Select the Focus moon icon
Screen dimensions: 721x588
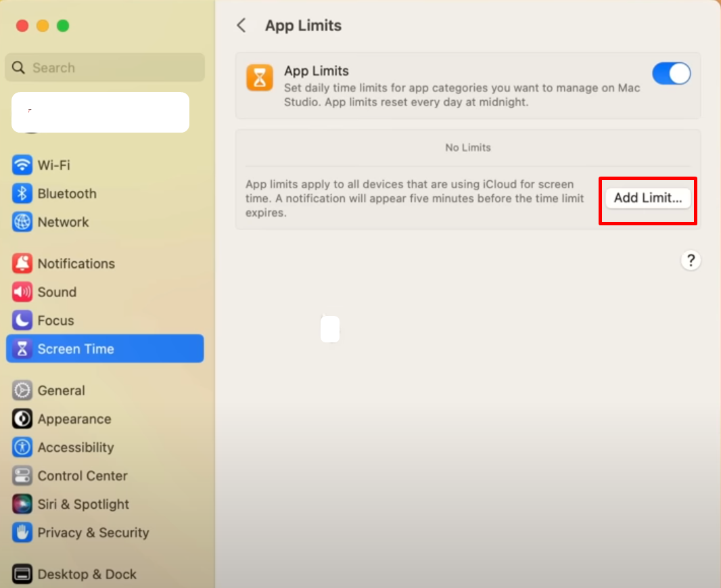(22, 321)
